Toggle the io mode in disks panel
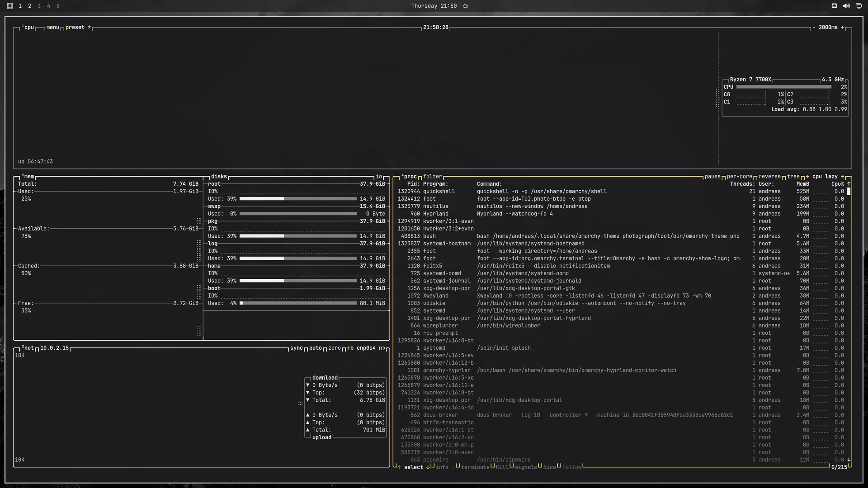Image resolution: width=868 pixels, height=488 pixels. [379, 177]
